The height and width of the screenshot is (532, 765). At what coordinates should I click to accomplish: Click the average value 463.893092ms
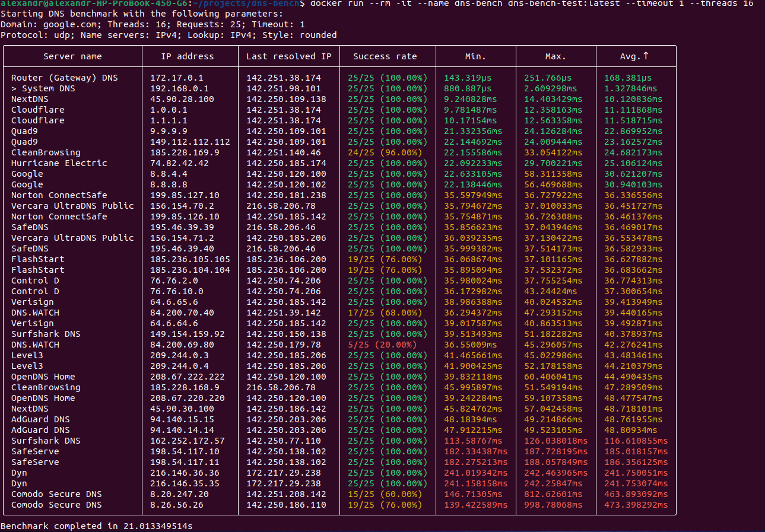coord(636,494)
